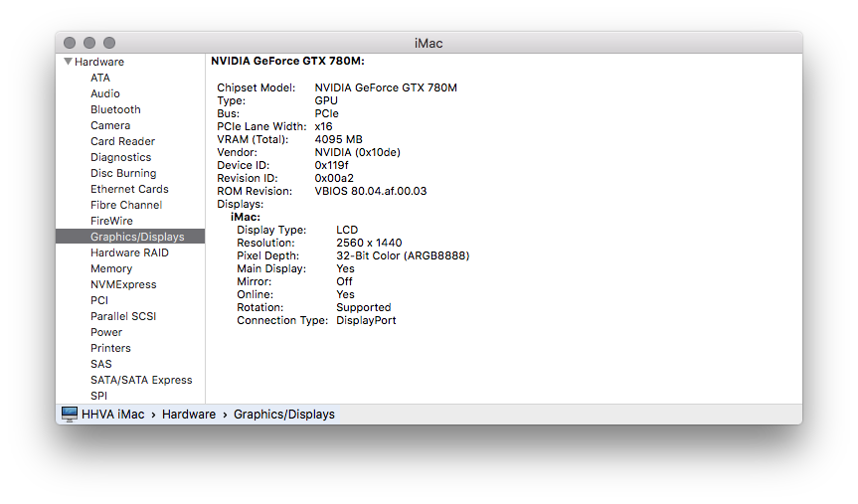Click the Vendor value NVIDIA (0x10de)
The image size is (858, 504).
[357, 152]
